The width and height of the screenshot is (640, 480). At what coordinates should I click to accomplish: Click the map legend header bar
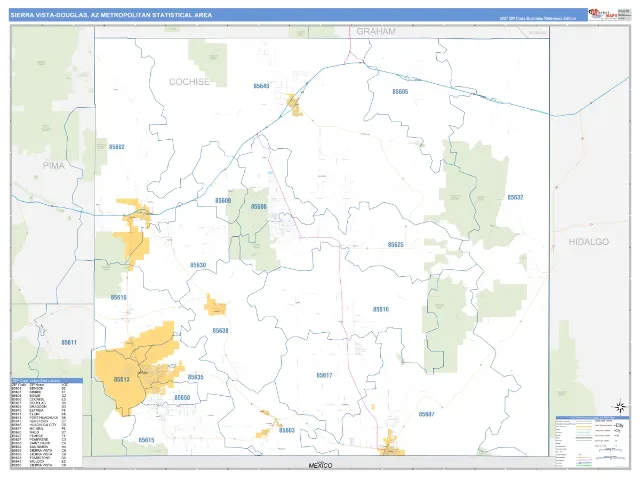[592, 418]
